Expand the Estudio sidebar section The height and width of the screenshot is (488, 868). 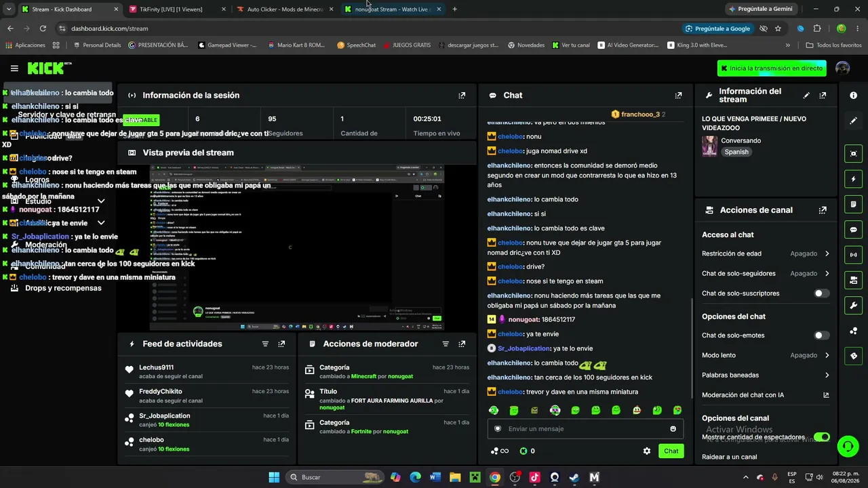pyautogui.click(x=101, y=201)
